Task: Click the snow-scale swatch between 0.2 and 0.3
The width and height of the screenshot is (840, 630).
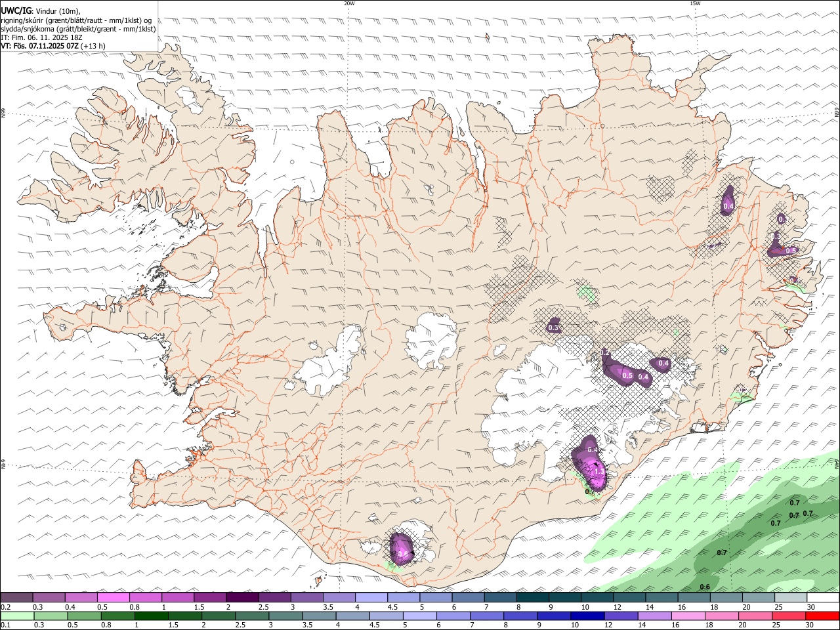Action: click(16, 598)
